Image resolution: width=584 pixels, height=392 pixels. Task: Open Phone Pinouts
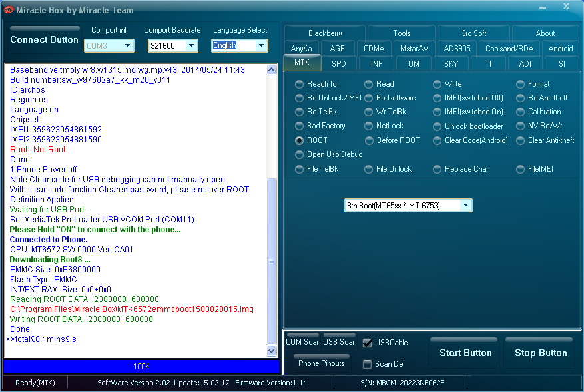(x=322, y=363)
